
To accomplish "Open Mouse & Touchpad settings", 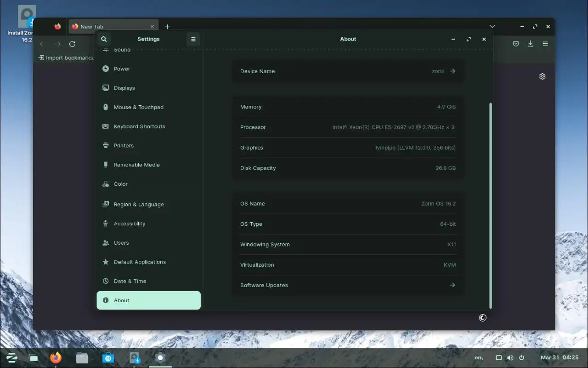I will 148,107.
